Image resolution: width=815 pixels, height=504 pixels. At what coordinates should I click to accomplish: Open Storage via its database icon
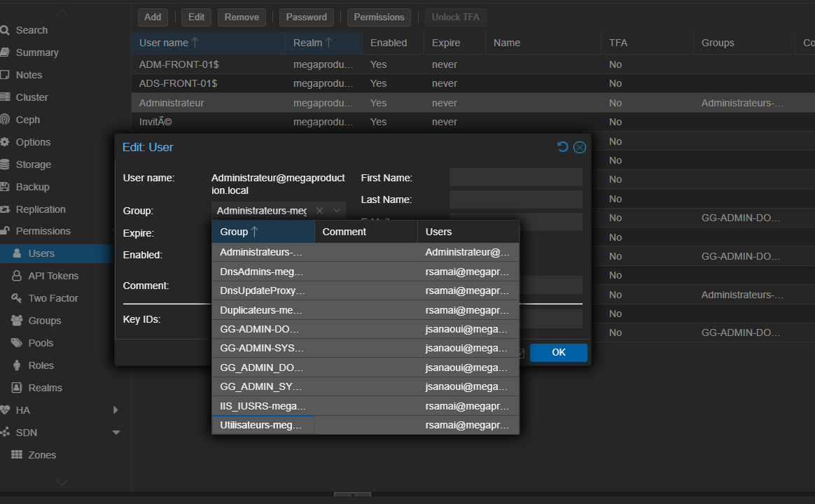click(x=5, y=164)
